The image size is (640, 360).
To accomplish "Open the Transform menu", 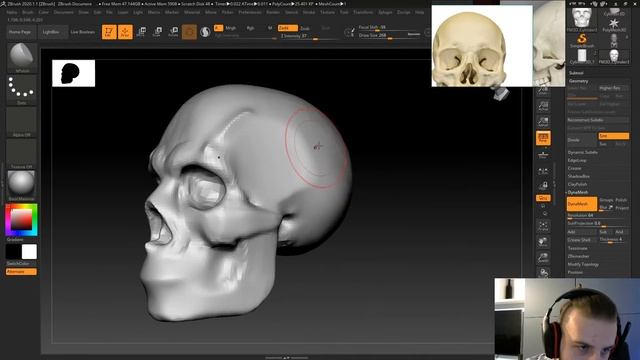I will point(363,12).
